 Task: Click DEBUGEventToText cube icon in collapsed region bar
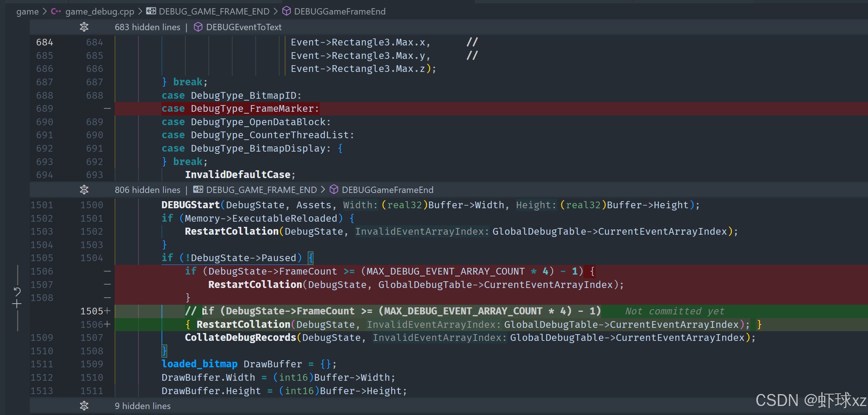coord(198,27)
